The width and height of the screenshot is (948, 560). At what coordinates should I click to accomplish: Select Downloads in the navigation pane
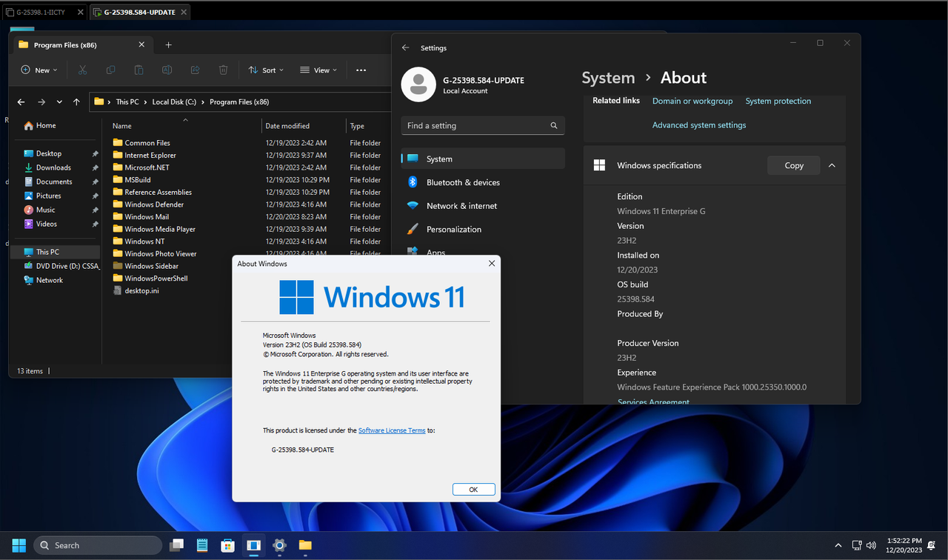tap(53, 167)
